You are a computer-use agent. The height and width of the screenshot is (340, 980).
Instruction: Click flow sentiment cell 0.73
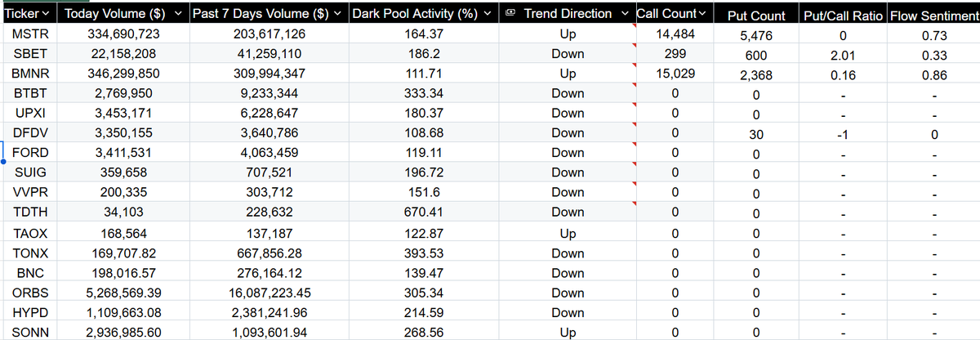pyautogui.click(x=933, y=37)
